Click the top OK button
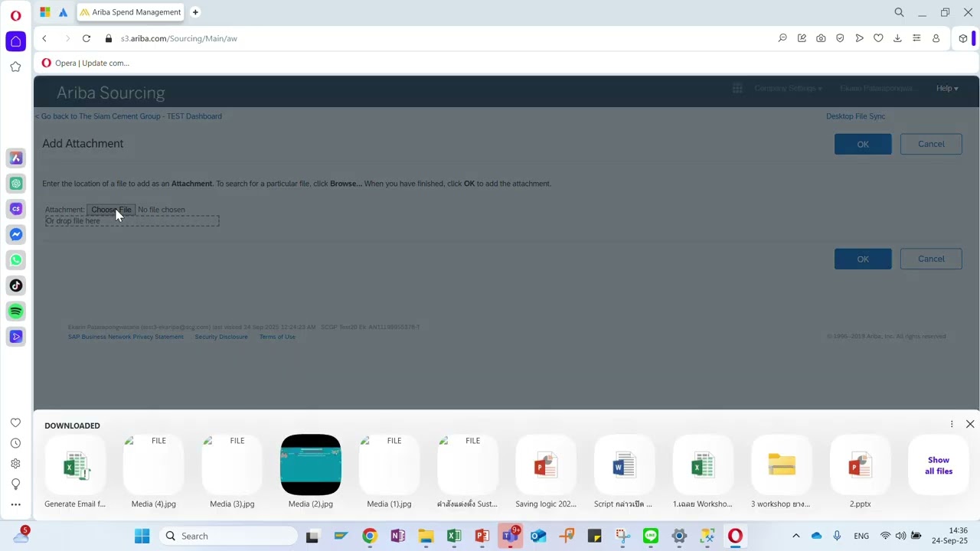Screen dimensions: 980x551 863,144
